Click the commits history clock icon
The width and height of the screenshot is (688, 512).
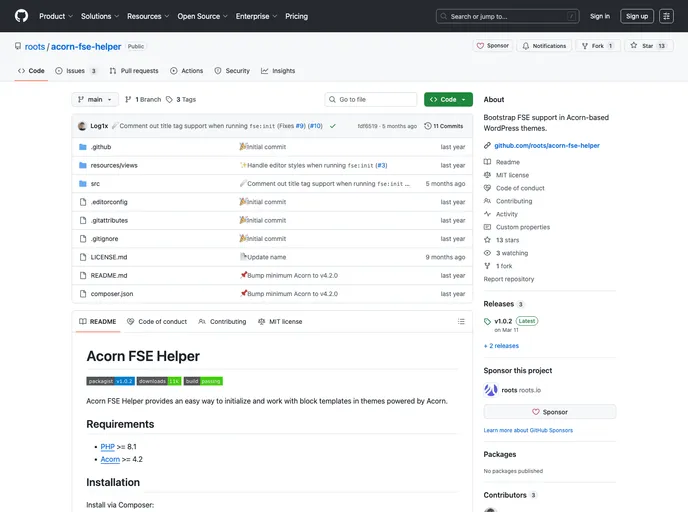coord(428,126)
